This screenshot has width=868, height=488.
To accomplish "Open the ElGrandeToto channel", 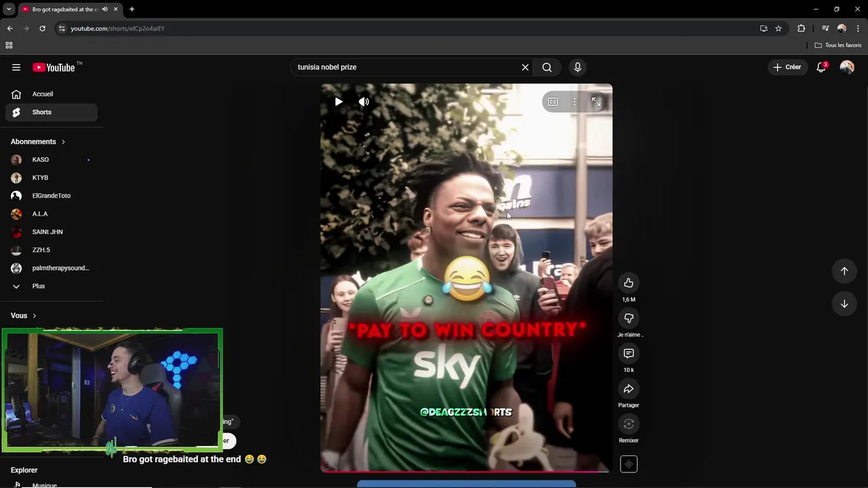I will (52, 196).
